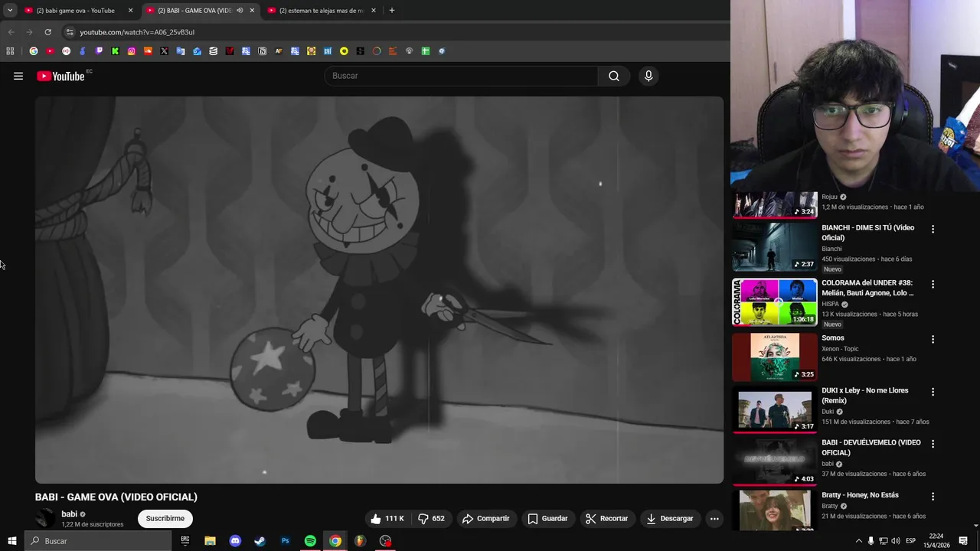Open 'DUKI x Leby - No me Llores (Remix)' title
This screenshot has height=551, width=980.
(x=865, y=395)
